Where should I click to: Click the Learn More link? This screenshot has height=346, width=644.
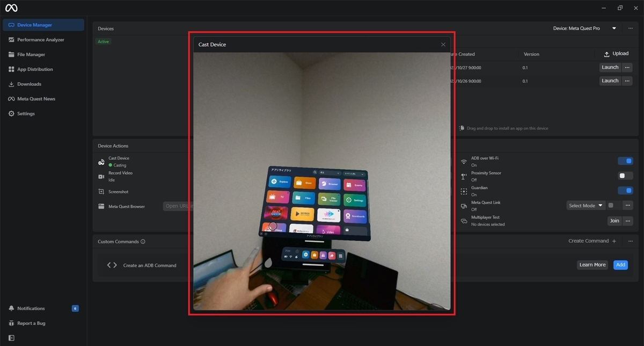(x=592, y=265)
